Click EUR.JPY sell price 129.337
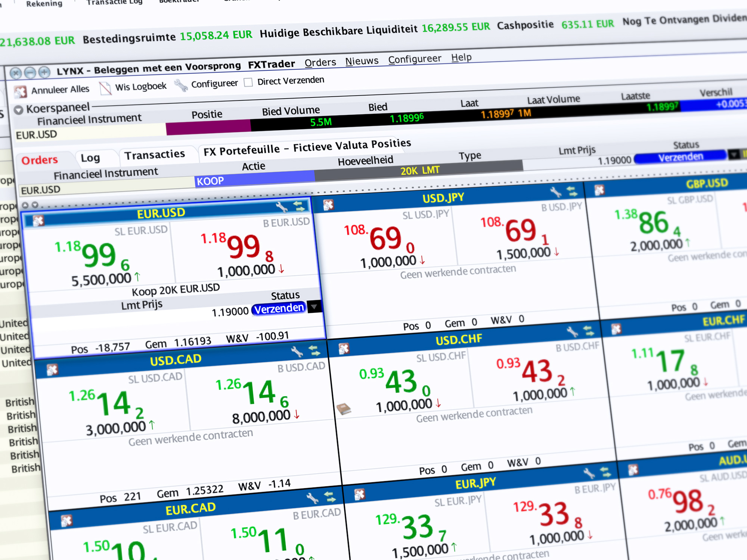This screenshot has height=560, width=747. coord(411,526)
